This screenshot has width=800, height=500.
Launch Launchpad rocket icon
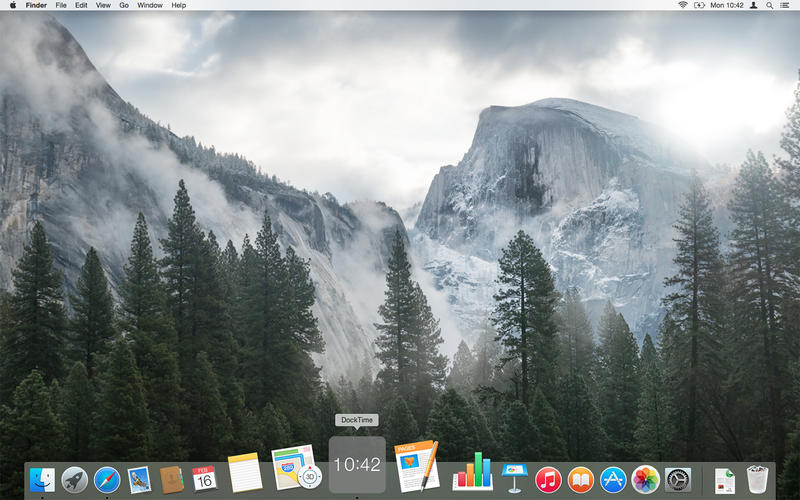click(75, 480)
